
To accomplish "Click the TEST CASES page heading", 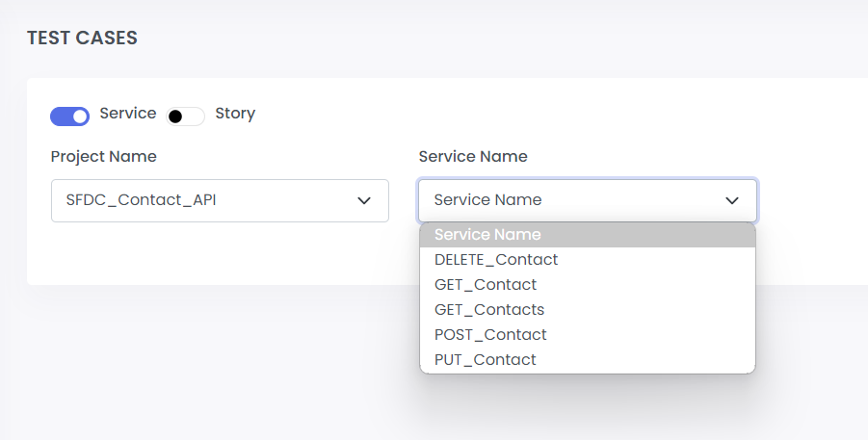I will coord(82,38).
